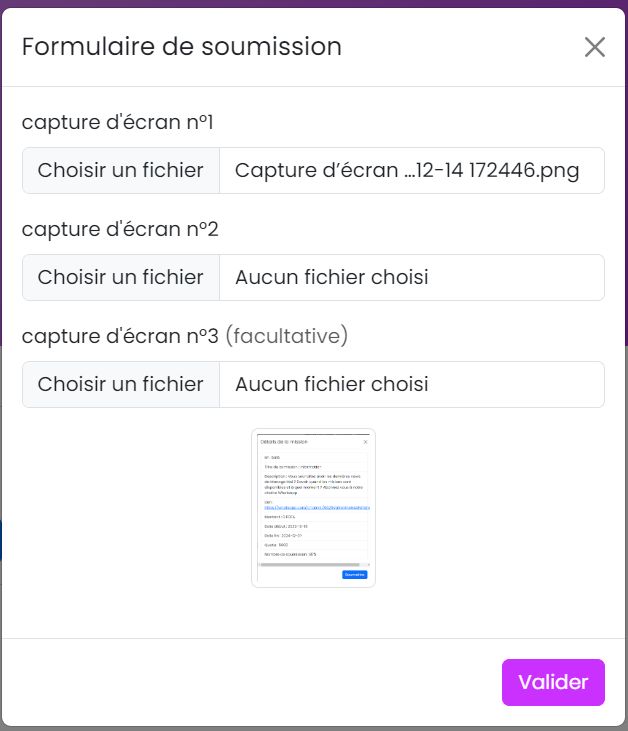Click the 'capture d'écran n°1' label
The width and height of the screenshot is (628, 731).
click(118, 122)
